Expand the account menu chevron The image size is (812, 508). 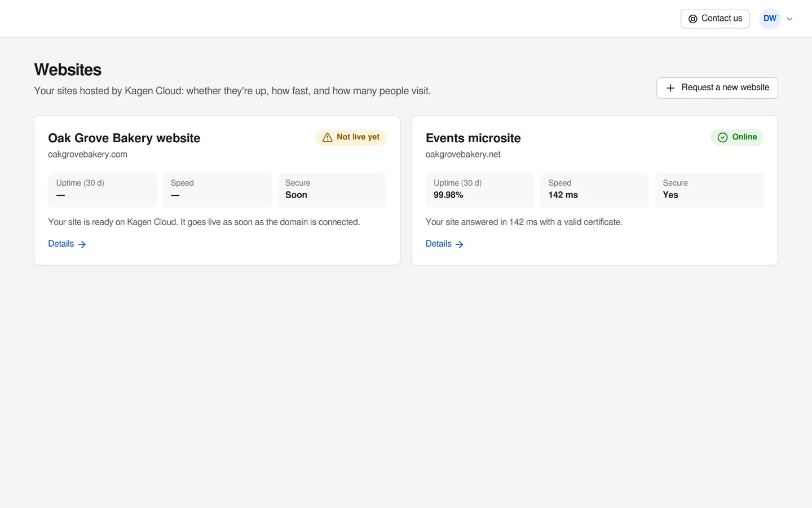tap(789, 19)
